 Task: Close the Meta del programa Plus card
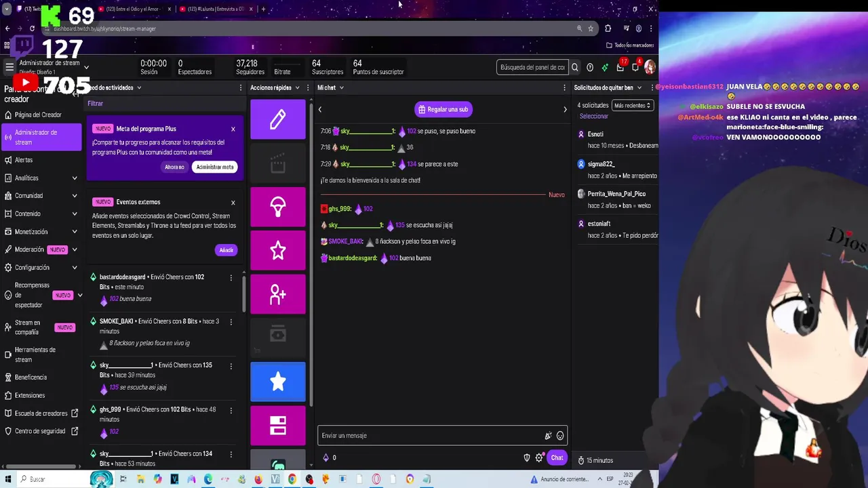click(x=233, y=129)
